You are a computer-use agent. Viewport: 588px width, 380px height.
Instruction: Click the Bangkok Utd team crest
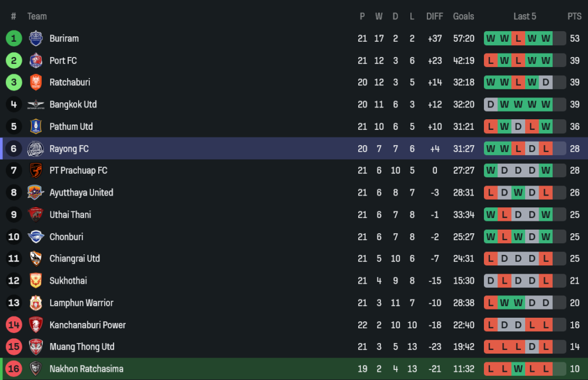[36, 105]
